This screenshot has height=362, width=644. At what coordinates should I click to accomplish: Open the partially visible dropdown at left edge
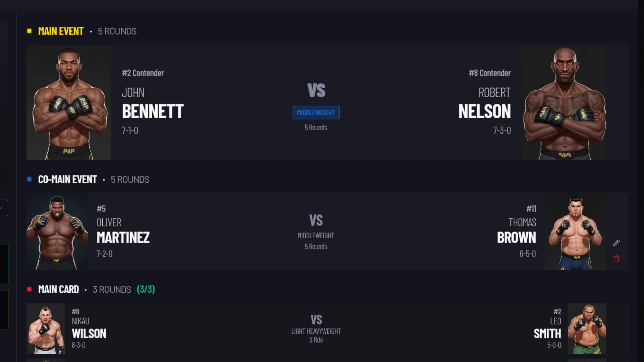point(3,207)
